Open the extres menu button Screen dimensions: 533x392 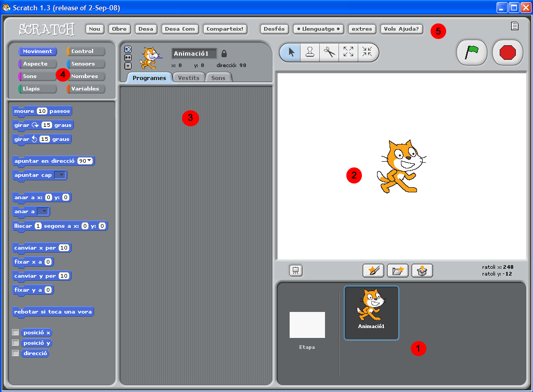click(362, 29)
